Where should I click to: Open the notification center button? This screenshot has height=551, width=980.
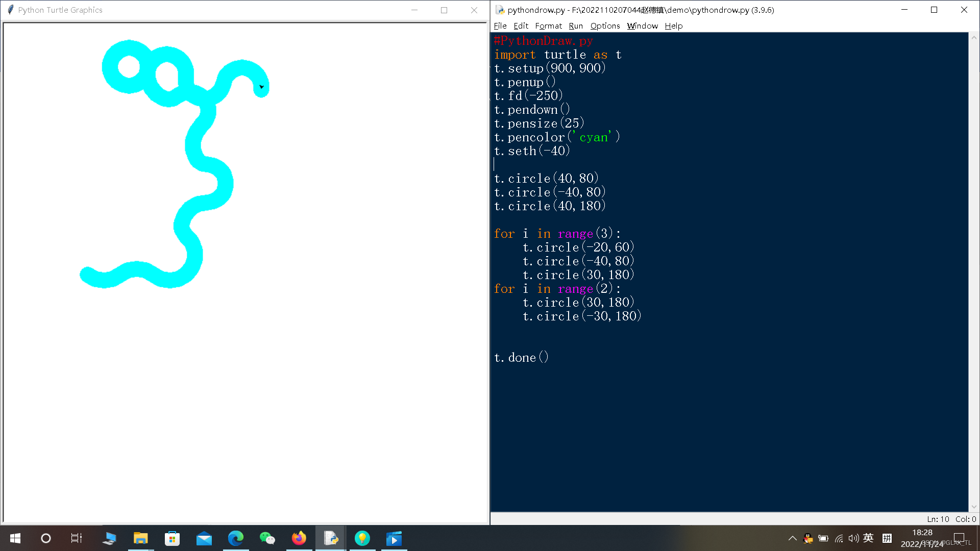click(x=959, y=538)
